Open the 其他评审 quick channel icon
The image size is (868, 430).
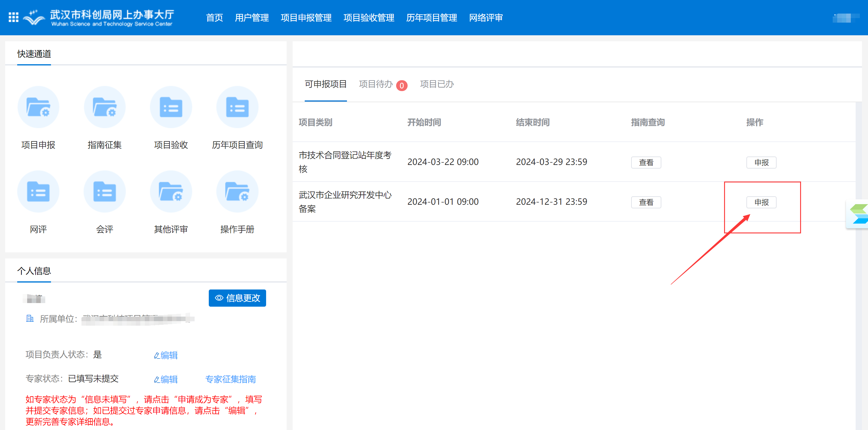(x=171, y=191)
